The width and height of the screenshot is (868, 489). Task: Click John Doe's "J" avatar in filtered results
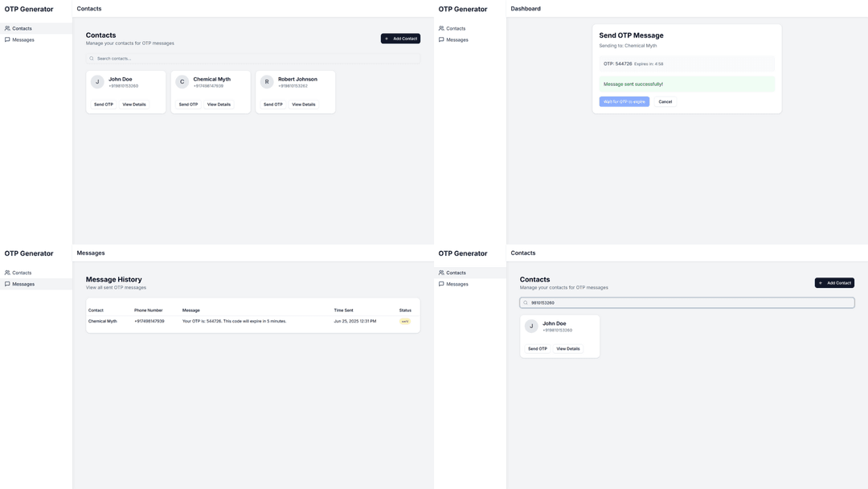click(531, 327)
